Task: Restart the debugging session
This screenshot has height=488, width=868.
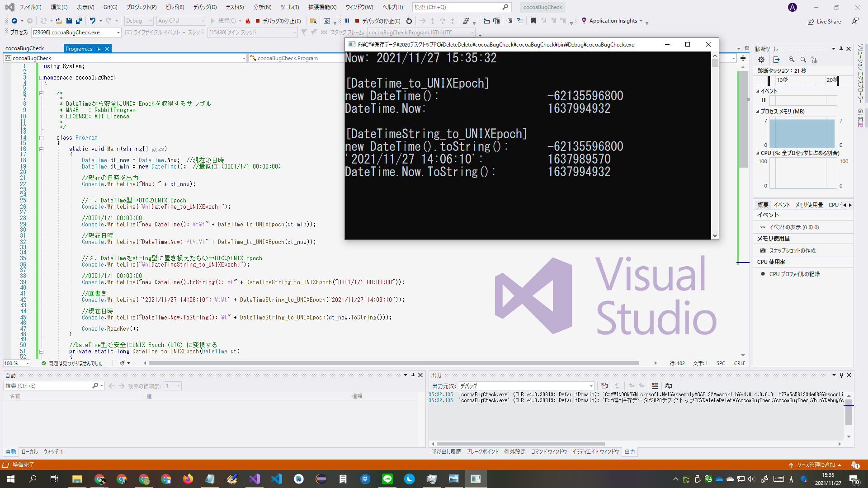Action: click(409, 21)
